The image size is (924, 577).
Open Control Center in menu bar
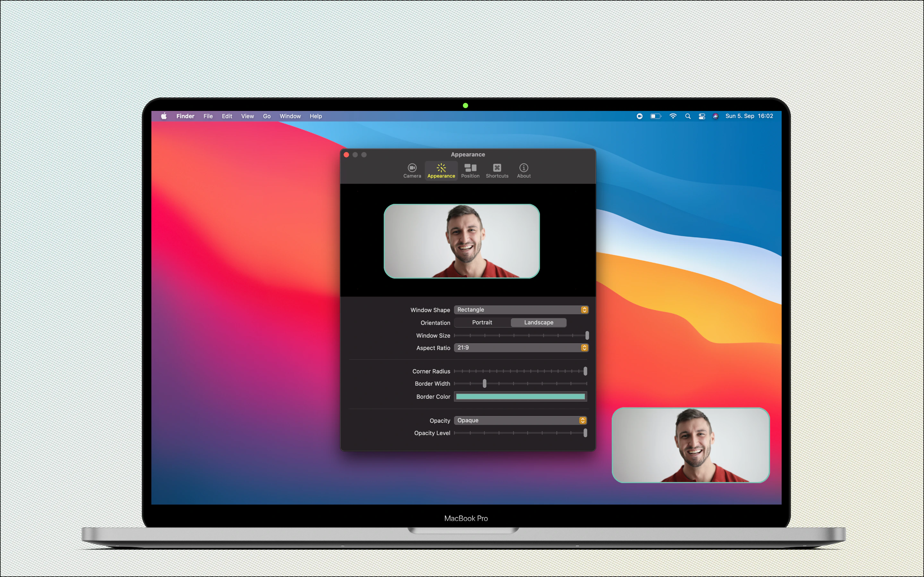click(x=702, y=116)
